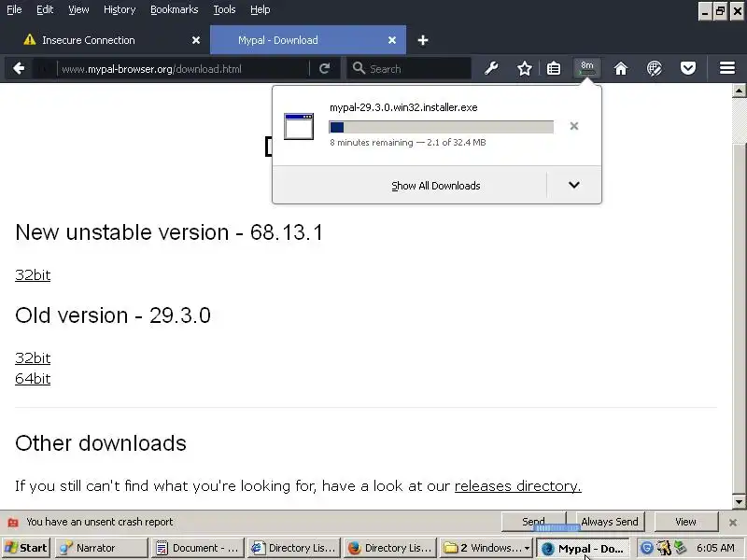Image resolution: width=747 pixels, height=560 pixels.
Task: Open the hamburger menu
Action: click(x=727, y=68)
